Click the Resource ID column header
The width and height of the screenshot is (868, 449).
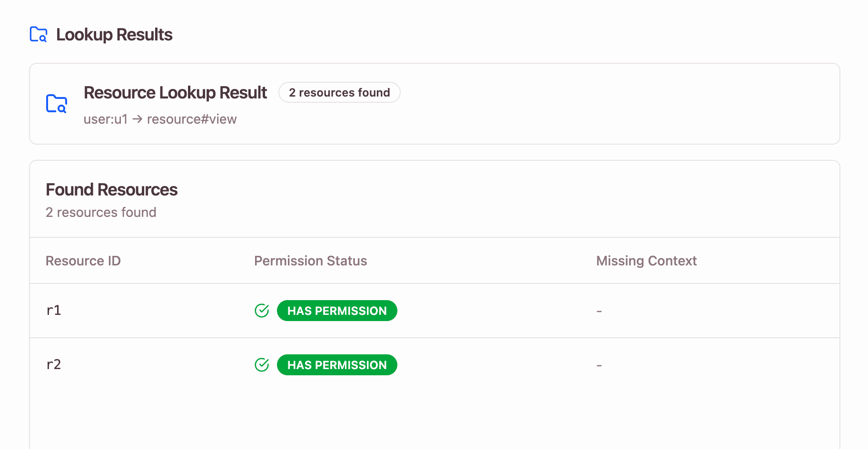pyautogui.click(x=83, y=261)
